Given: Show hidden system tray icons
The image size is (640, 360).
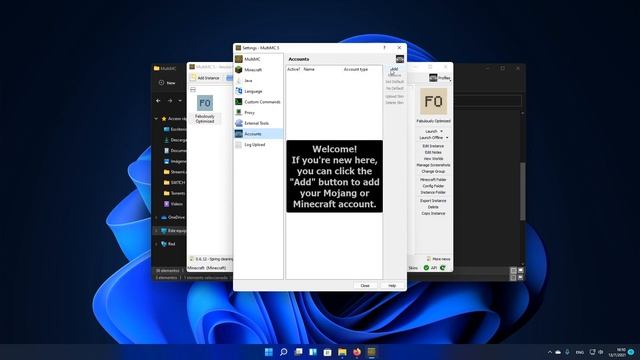Looking at the screenshot, I should (550, 352).
